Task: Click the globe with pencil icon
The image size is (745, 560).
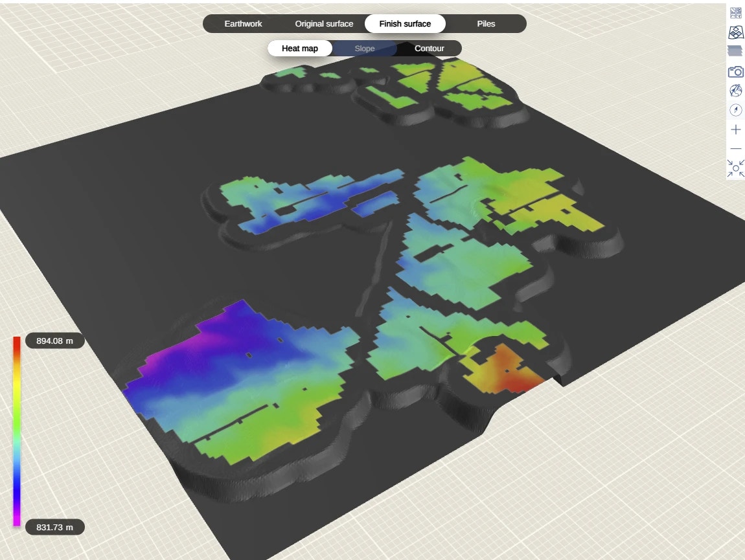Action: point(735,90)
